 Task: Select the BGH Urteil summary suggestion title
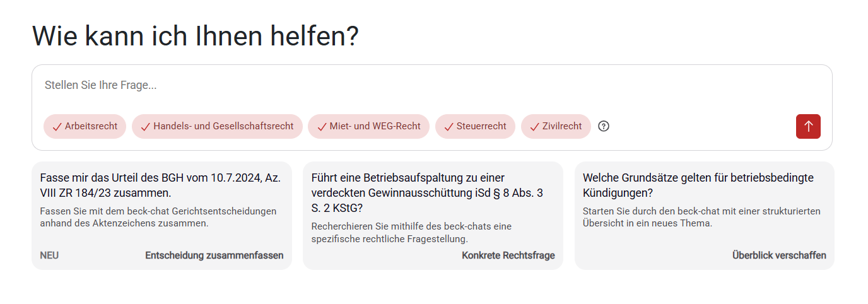160,185
